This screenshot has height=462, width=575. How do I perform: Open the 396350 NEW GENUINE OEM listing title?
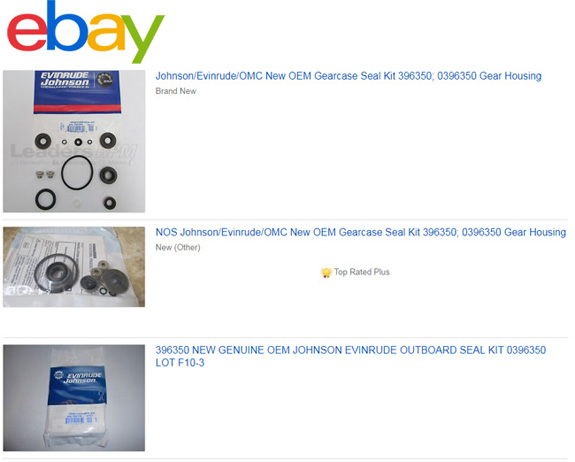pyautogui.click(x=351, y=356)
